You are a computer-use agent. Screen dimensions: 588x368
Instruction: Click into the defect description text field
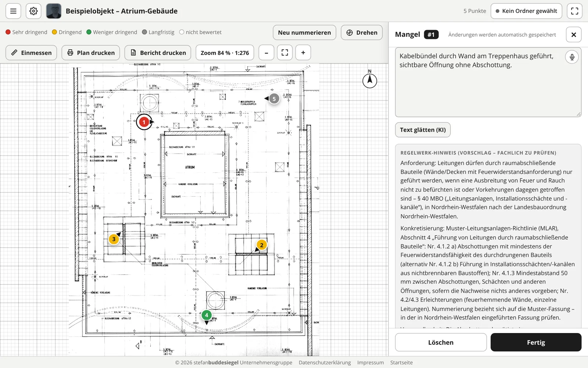(488, 82)
